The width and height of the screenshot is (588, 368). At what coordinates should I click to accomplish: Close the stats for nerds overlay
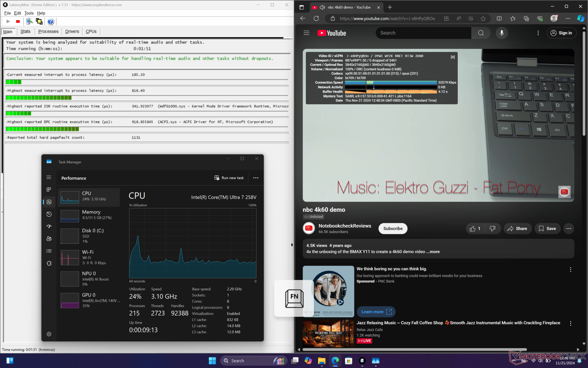(x=453, y=57)
